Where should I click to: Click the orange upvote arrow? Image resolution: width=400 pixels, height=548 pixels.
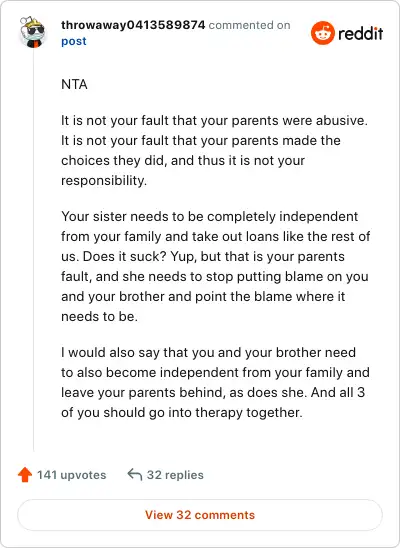pyautogui.click(x=25, y=475)
